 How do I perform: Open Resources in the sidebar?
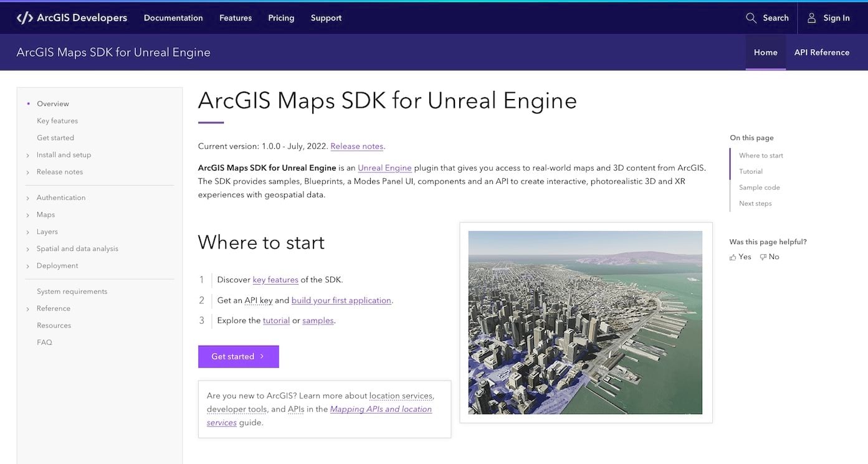click(x=54, y=326)
